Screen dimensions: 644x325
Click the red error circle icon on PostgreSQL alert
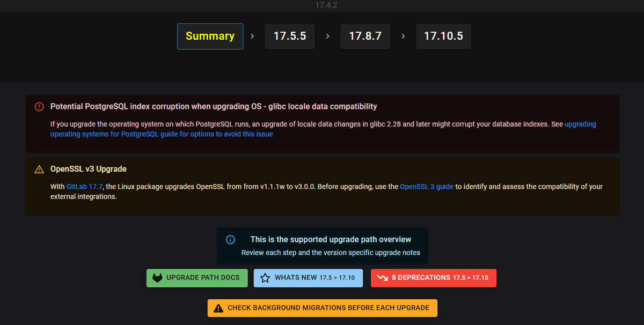[x=39, y=107]
